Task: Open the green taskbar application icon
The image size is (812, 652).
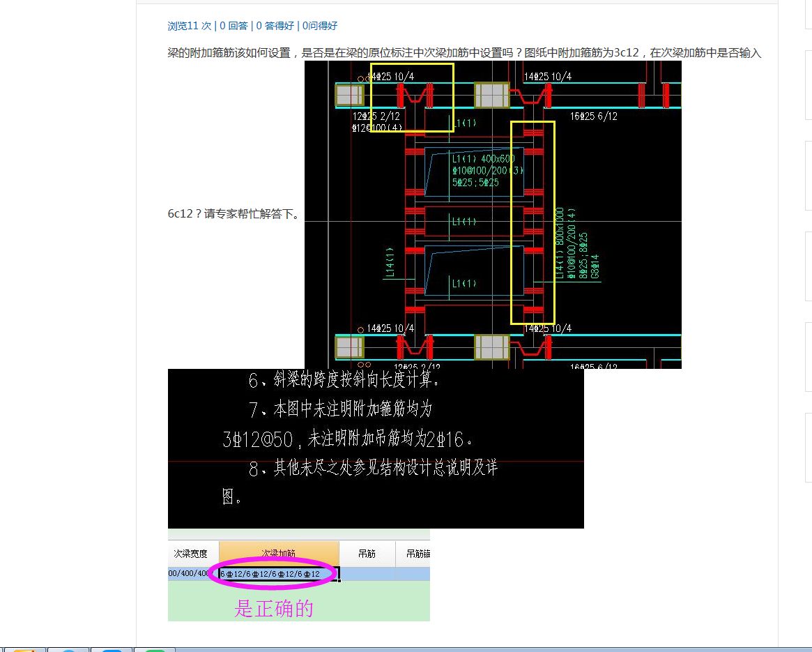Action: click(155, 650)
